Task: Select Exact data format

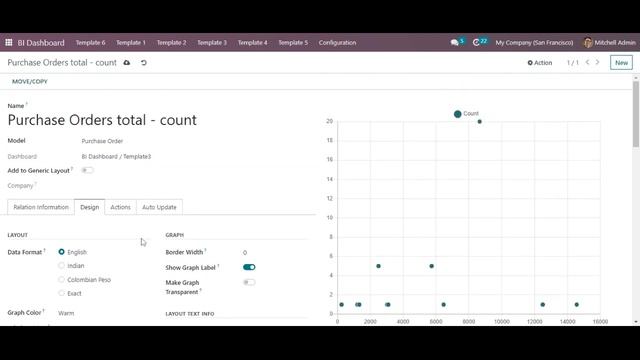Action: 62,293
